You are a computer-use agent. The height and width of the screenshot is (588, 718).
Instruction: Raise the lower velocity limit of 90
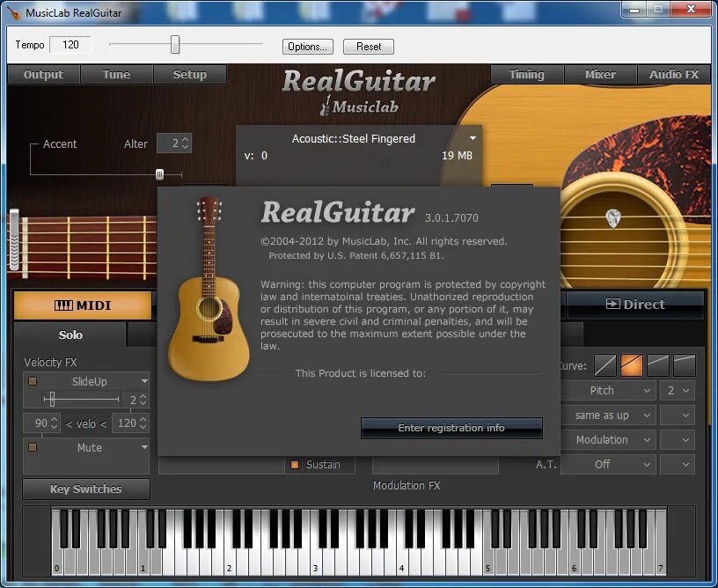point(55,419)
